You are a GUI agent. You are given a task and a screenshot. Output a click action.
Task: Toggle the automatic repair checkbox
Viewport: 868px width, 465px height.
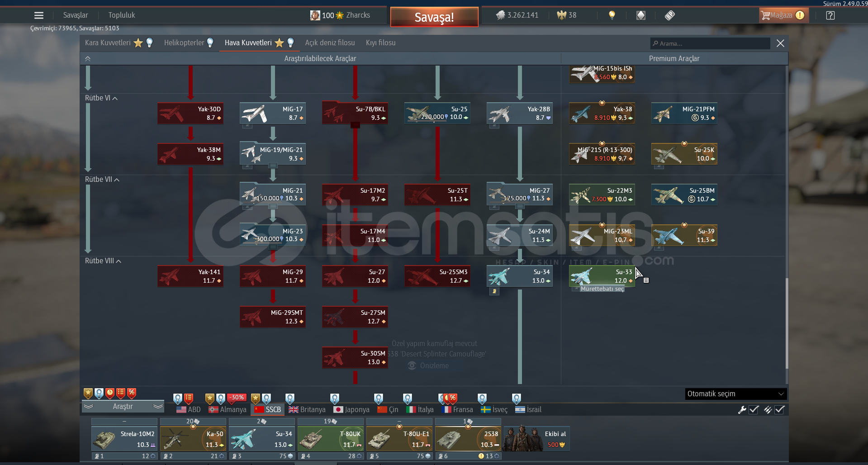tap(754, 410)
